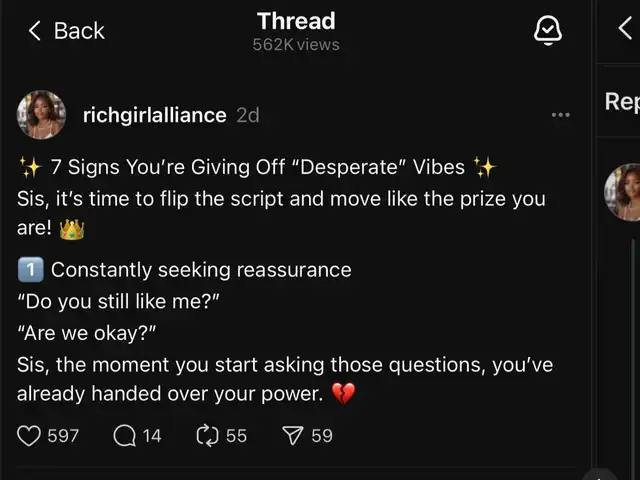Open richgirlalliance's profile picture
The width and height of the screenshot is (640, 480).
42,115
